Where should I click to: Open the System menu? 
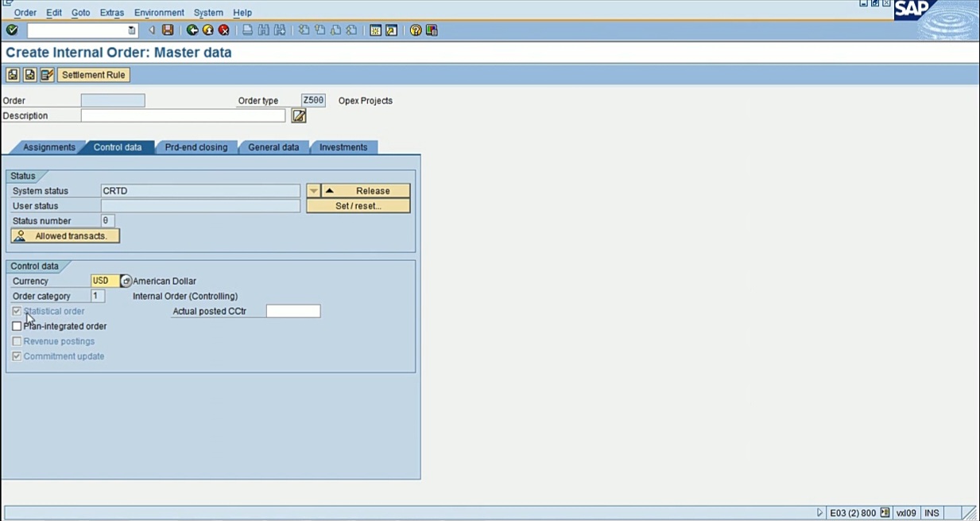click(x=208, y=13)
